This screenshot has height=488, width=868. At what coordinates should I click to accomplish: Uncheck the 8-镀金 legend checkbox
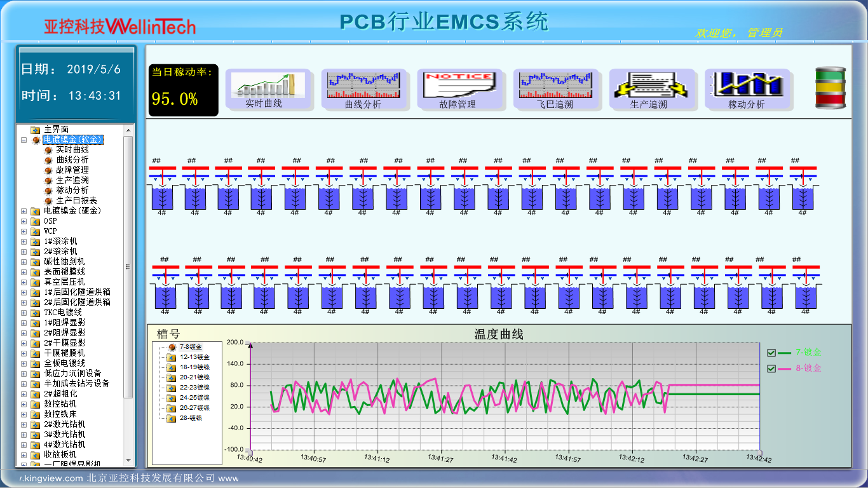coord(771,369)
